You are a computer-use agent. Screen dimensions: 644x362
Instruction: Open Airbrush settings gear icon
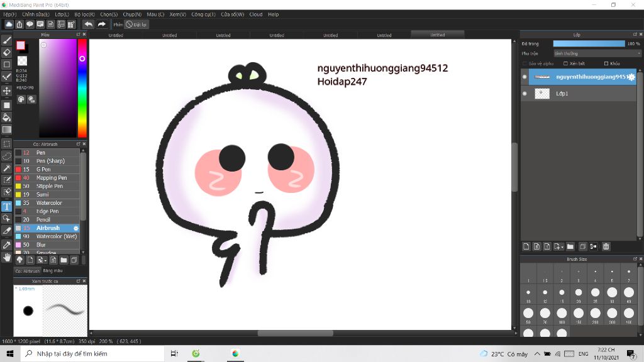(x=76, y=228)
